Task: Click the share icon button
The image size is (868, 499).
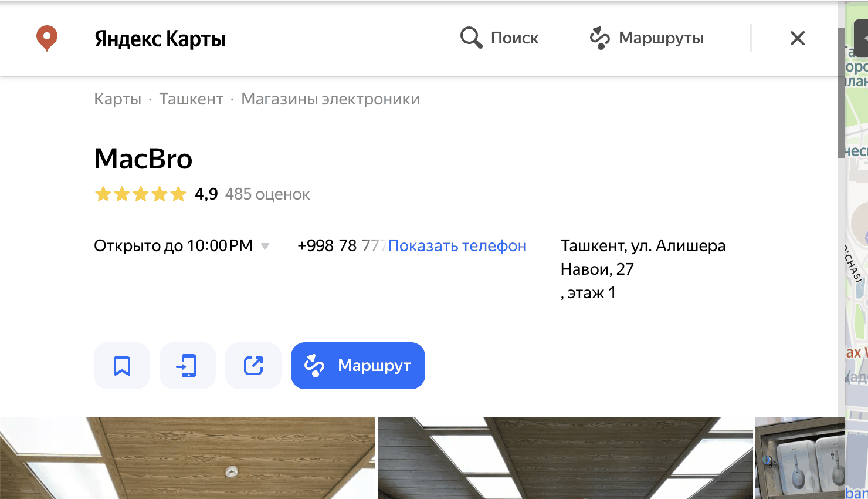Action: click(253, 366)
